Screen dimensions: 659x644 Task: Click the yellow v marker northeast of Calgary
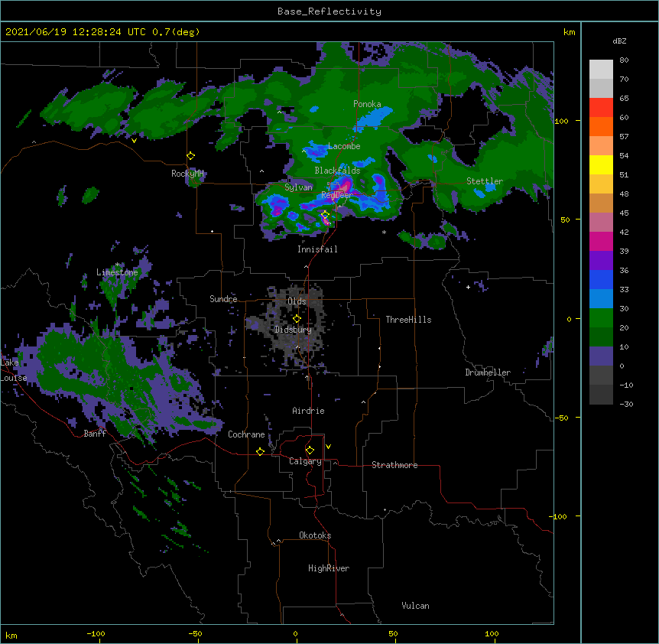pos(328,447)
